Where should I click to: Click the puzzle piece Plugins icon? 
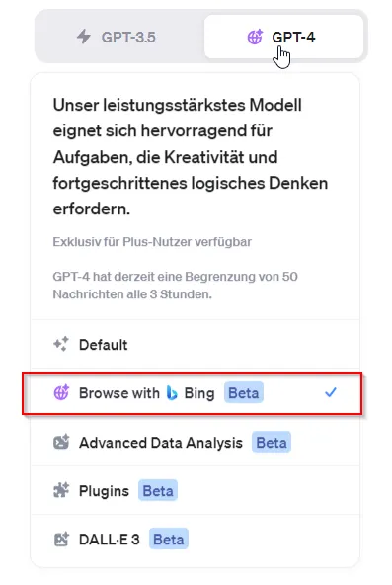[x=61, y=490]
